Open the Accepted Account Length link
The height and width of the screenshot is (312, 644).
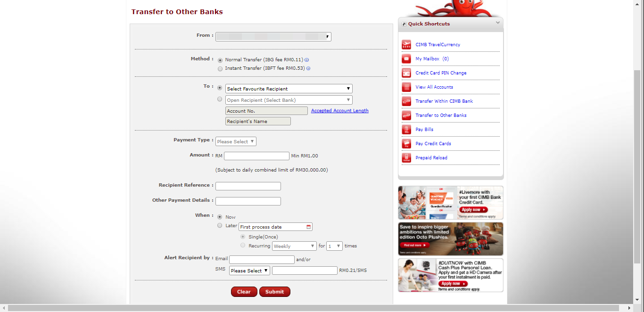[340, 111]
